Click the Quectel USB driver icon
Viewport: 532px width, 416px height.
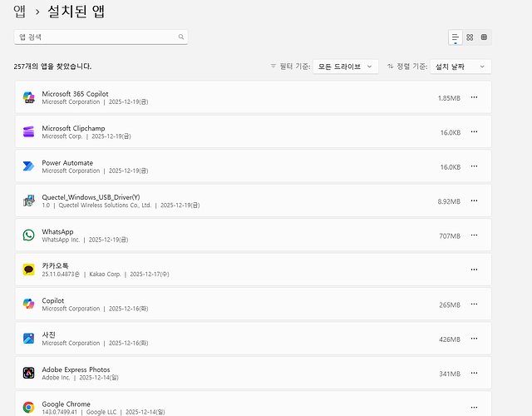(x=28, y=201)
